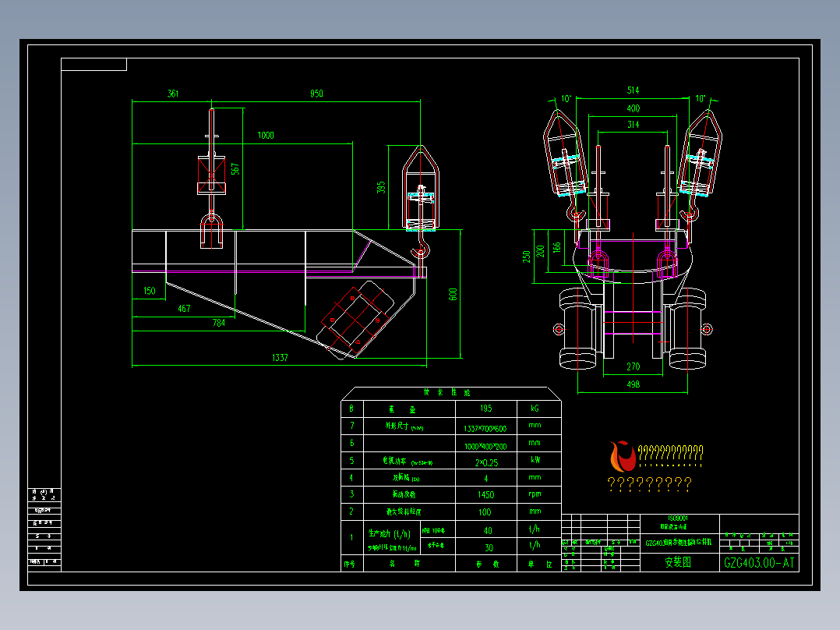
Task: Click the right 10° angle label
Action: (x=701, y=99)
